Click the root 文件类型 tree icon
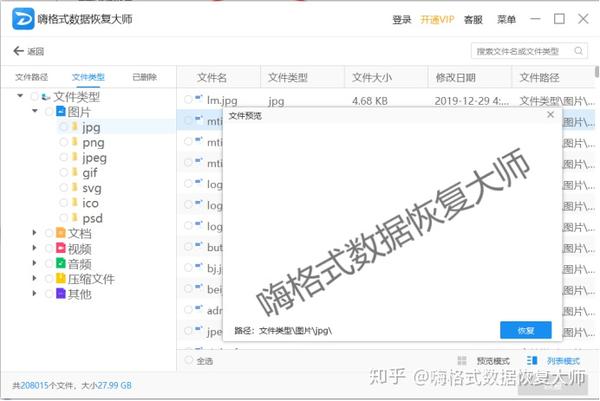600x401 pixels. pos(46,97)
